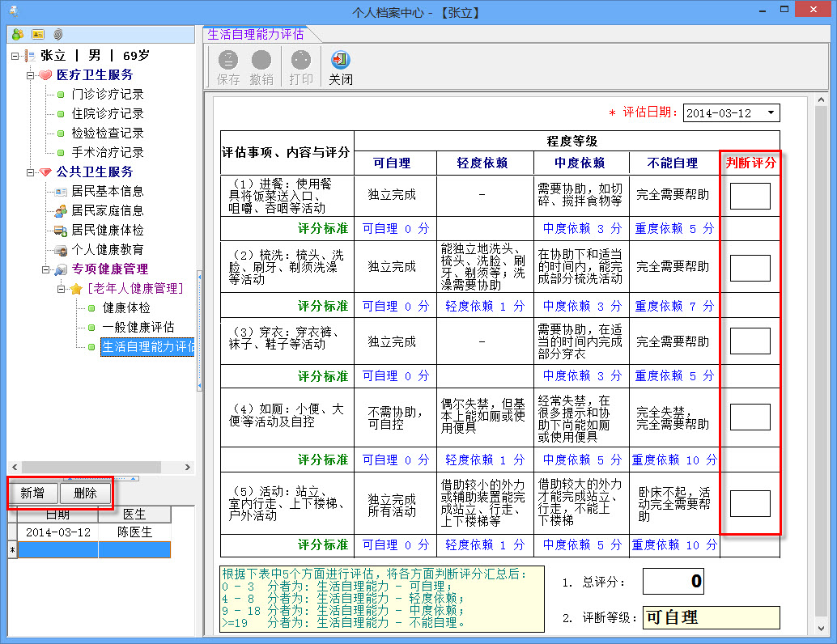Open 住院诊疗记录 in the tree
Image resolution: width=837 pixels, height=644 pixels.
click(x=108, y=113)
